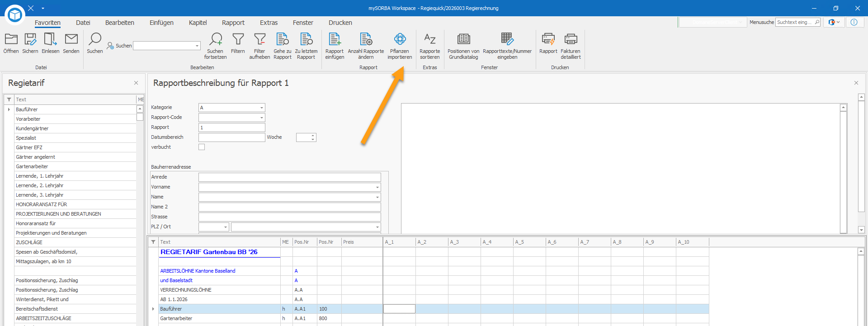The image size is (868, 326).
Task: Open the ribbon Suchen combo box dropdown
Action: click(197, 46)
